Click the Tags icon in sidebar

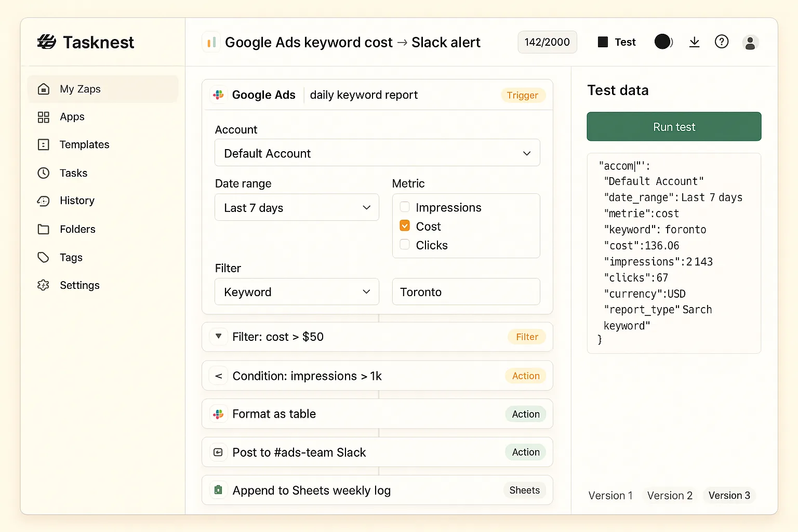(x=44, y=257)
